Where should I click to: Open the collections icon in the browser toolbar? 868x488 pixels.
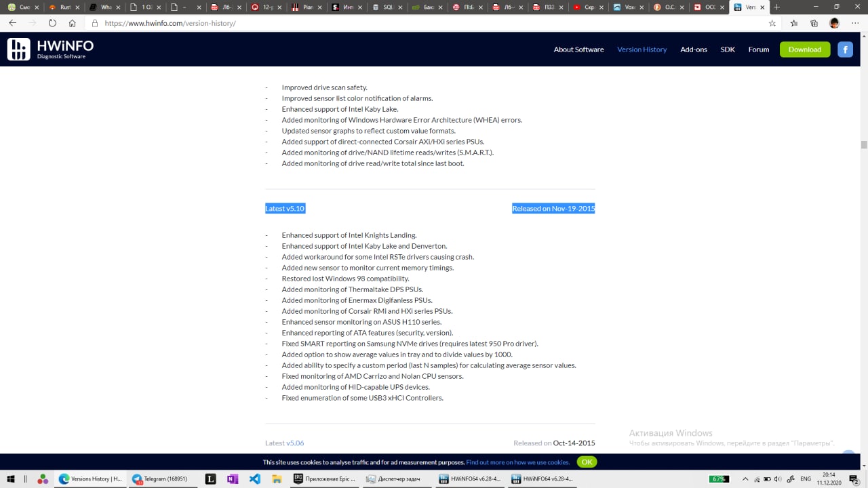click(x=814, y=23)
